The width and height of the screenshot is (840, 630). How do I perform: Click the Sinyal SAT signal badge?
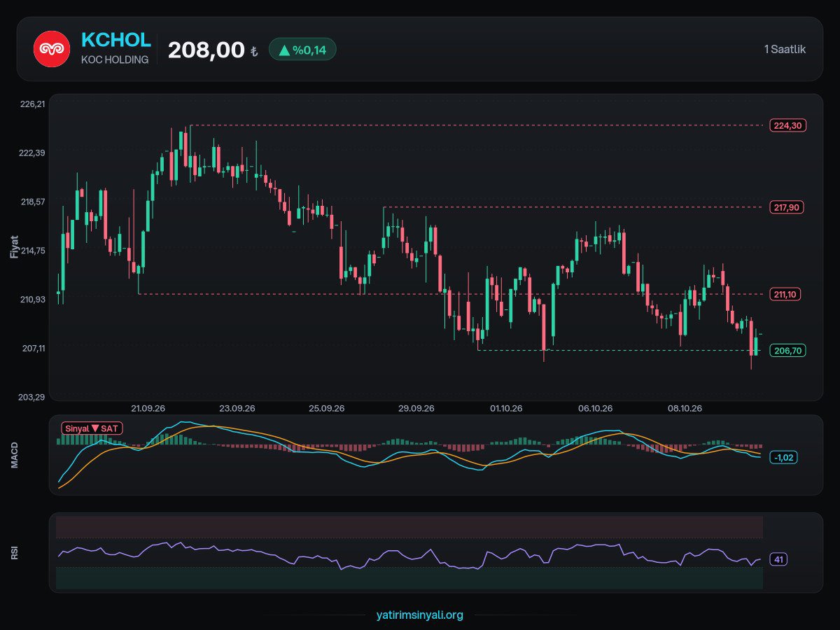(x=92, y=428)
